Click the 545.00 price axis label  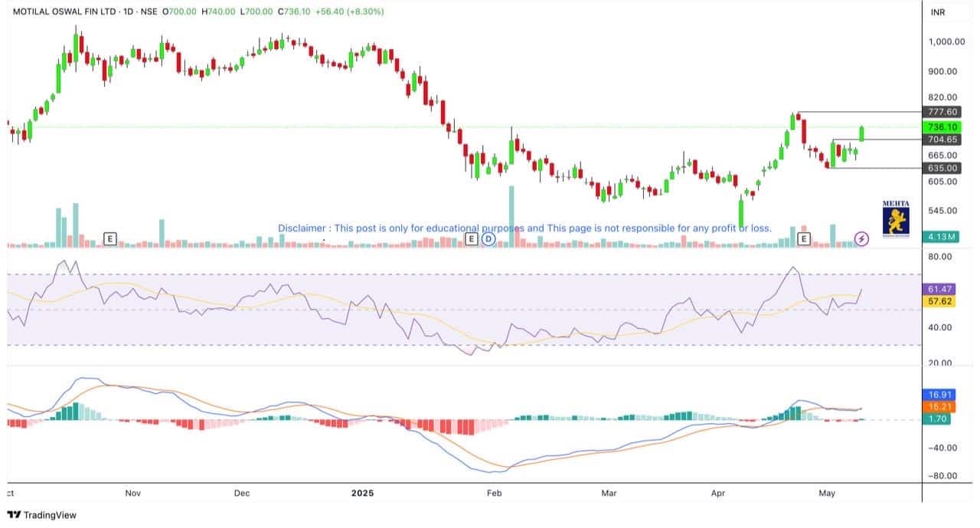944,210
